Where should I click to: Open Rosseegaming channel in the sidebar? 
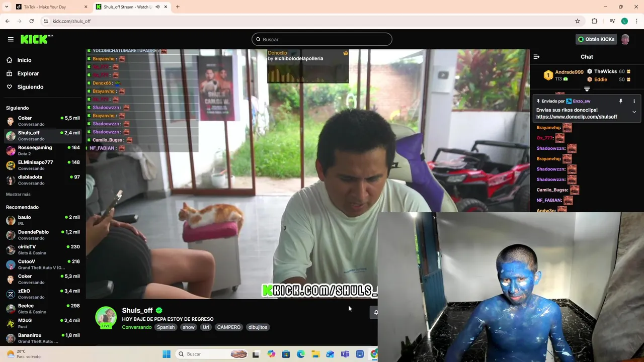coord(43,150)
